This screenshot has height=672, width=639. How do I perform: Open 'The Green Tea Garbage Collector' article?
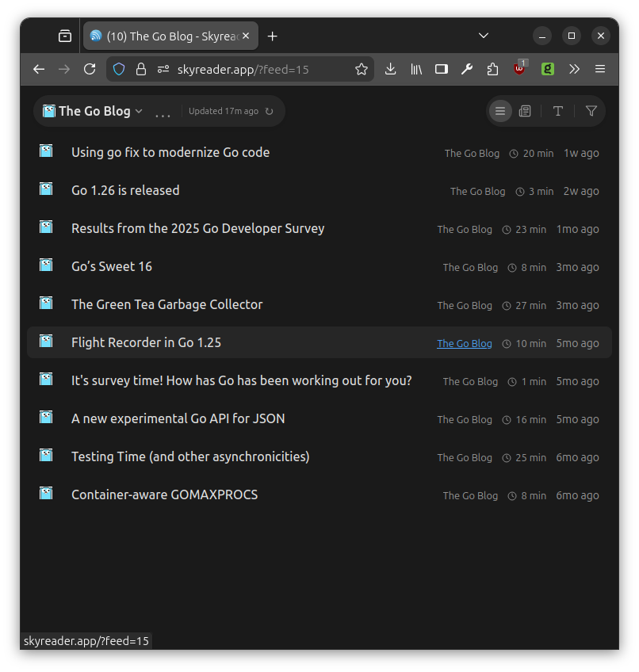[x=166, y=304]
